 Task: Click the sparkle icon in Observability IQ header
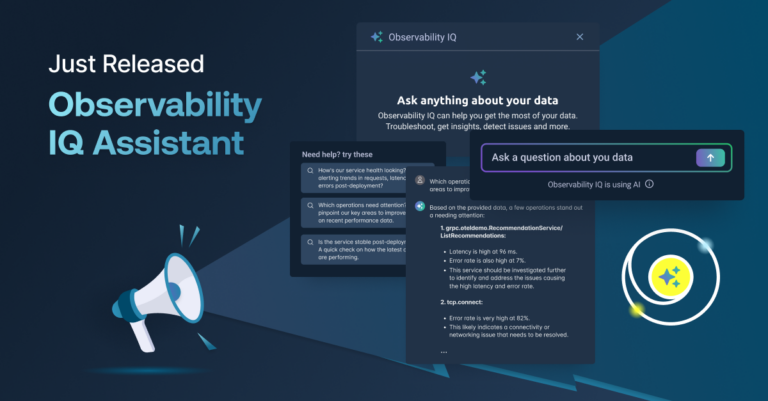coord(376,37)
